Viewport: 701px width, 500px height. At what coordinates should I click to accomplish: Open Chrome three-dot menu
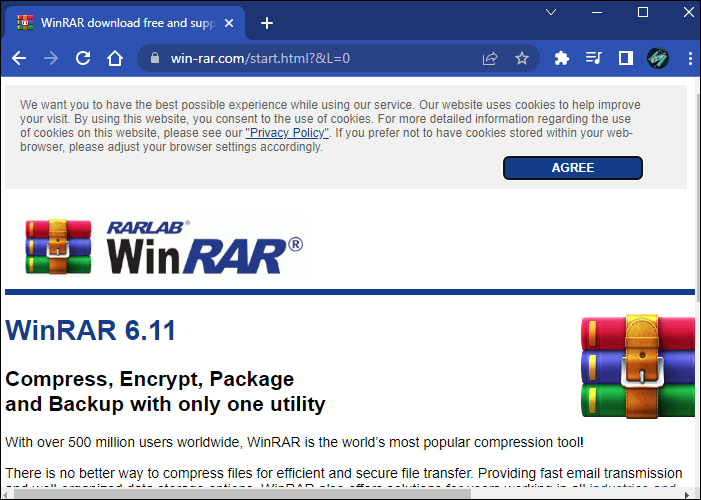690,58
